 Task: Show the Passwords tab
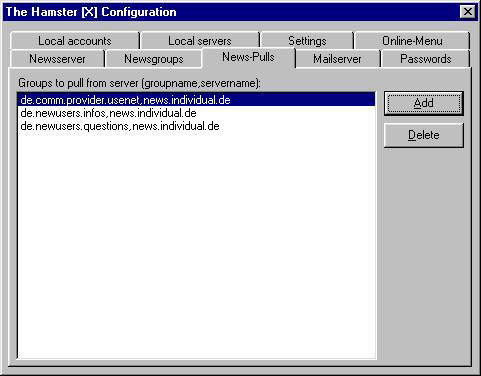point(426,59)
